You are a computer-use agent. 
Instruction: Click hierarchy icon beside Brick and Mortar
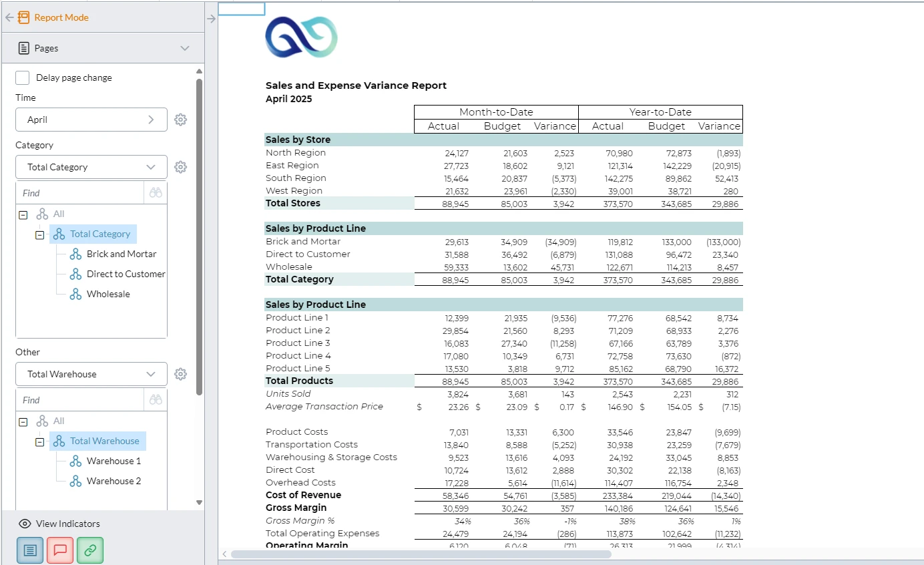(x=75, y=254)
